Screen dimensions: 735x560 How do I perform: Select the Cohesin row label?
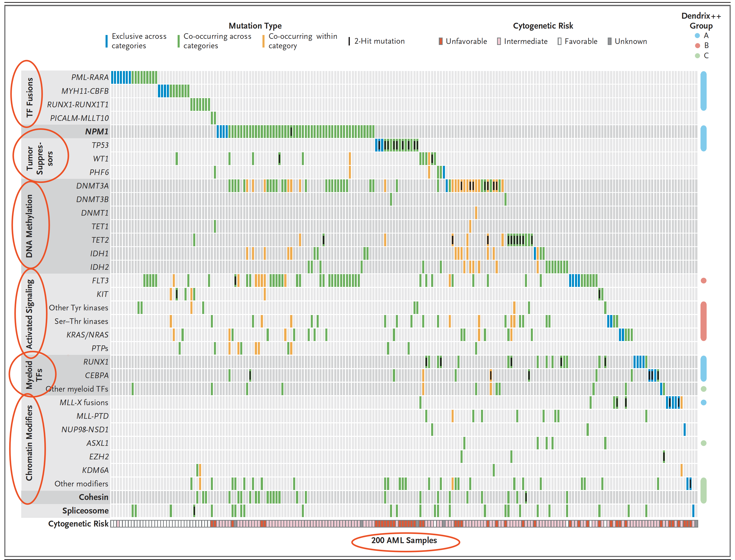pos(94,497)
